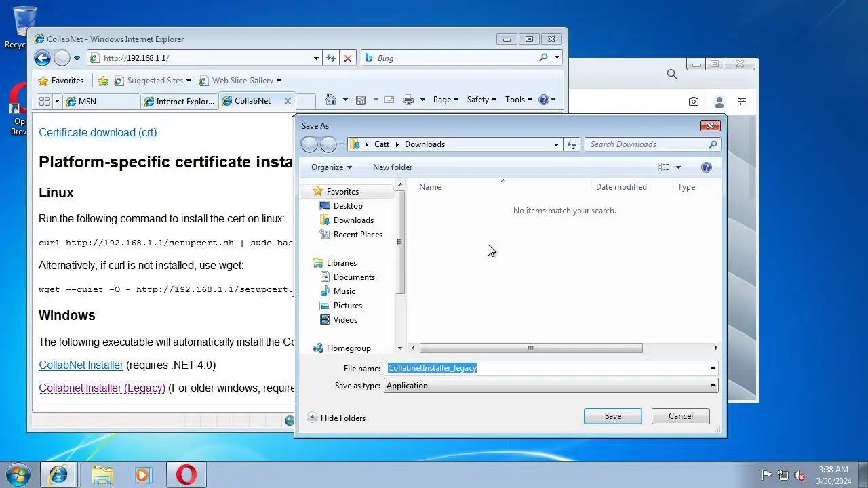Click Suggested Sites favorites link
Image resolution: width=868 pixels, height=488 pixels.
[x=153, y=81]
